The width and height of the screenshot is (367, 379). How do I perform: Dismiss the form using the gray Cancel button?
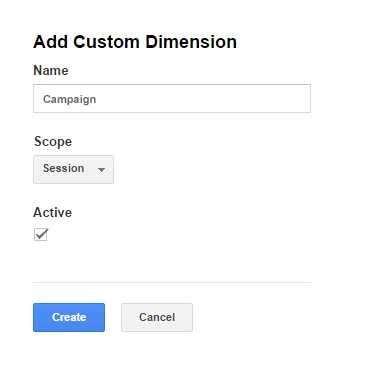(x=157, y=317)
